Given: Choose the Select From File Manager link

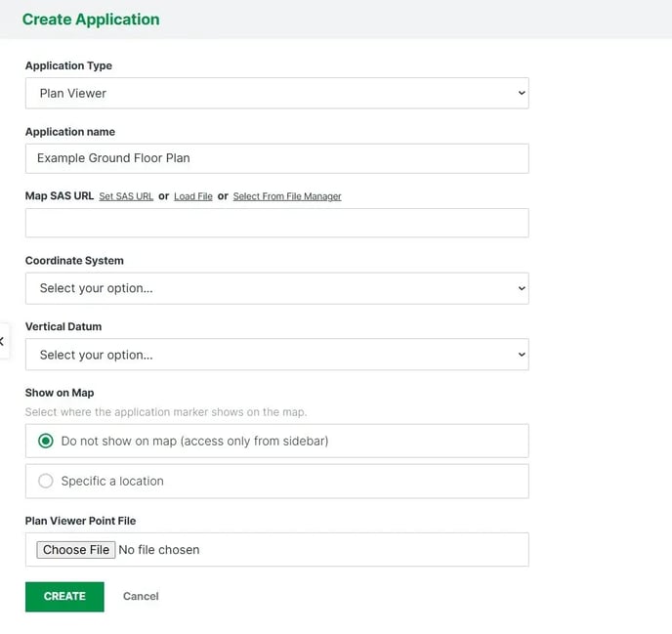Looking at the screenshot, I should [287, 196].
